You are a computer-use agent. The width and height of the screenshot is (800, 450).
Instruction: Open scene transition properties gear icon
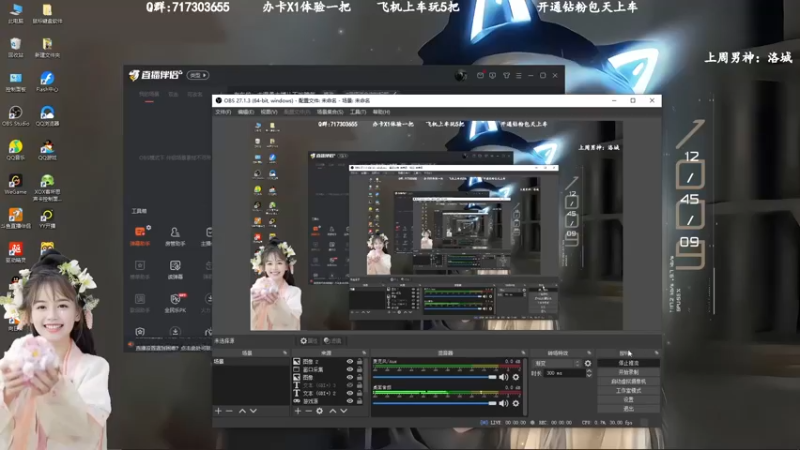click(588, 363)
